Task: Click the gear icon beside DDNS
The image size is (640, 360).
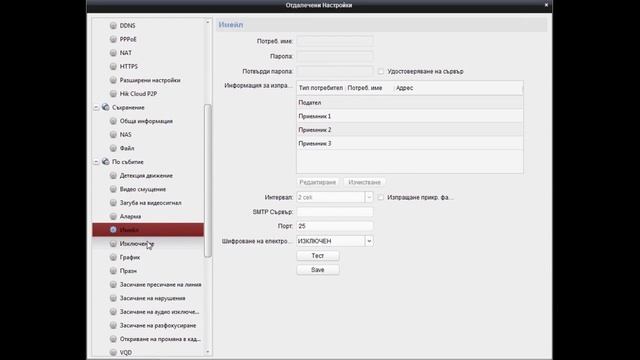Action: (x=113, y=25)
